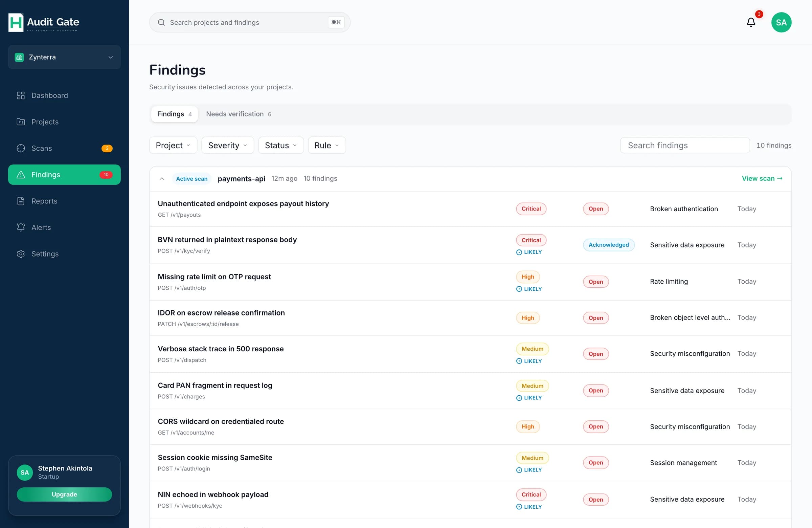
Task: Click the Reports document icon
Action: (x=21, y=201)
